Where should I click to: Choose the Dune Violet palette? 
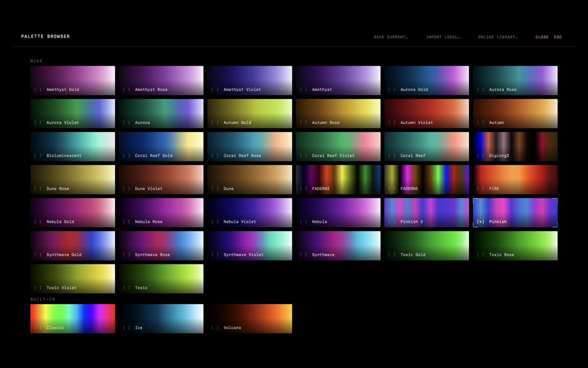click(161, 180)
